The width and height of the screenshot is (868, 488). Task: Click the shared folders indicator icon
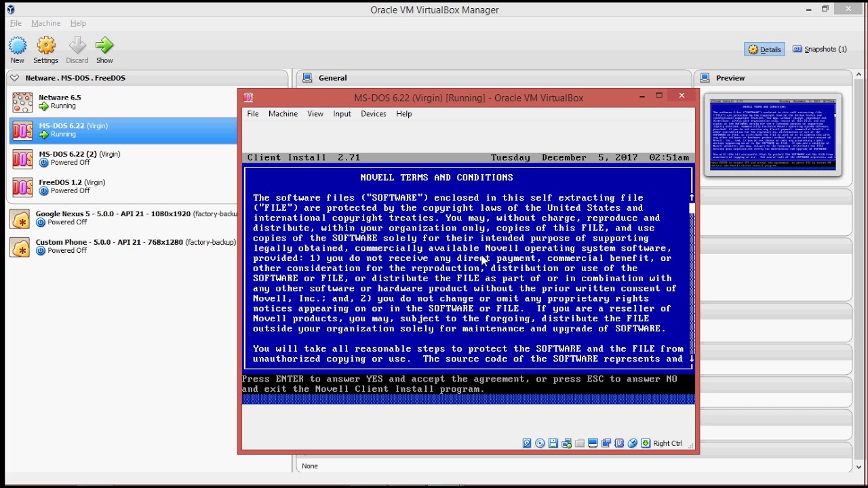(x=580, y=443)
